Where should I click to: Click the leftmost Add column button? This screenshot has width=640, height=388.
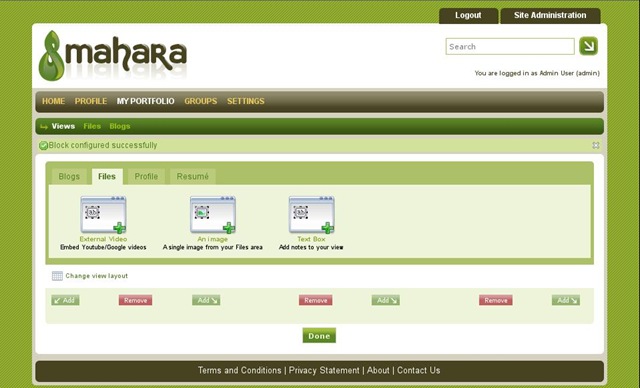65,300
